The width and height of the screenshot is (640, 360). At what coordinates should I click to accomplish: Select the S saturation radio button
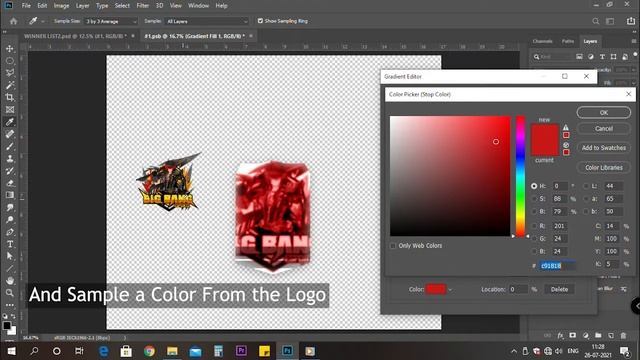534,199
